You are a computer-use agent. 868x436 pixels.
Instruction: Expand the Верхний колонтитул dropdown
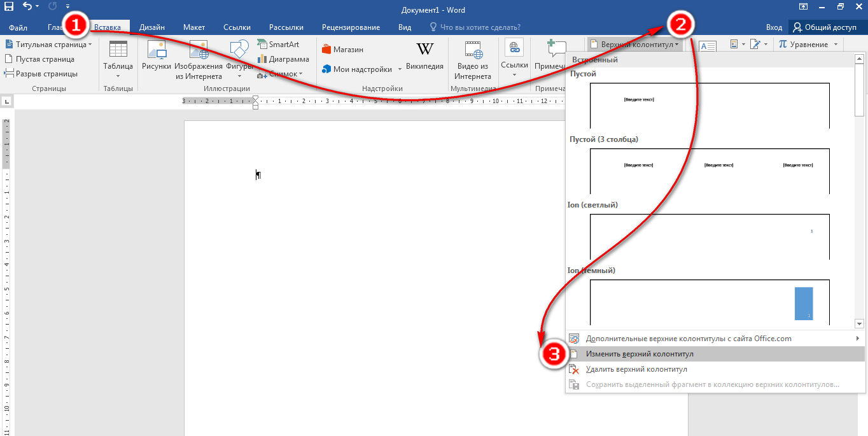634,45
